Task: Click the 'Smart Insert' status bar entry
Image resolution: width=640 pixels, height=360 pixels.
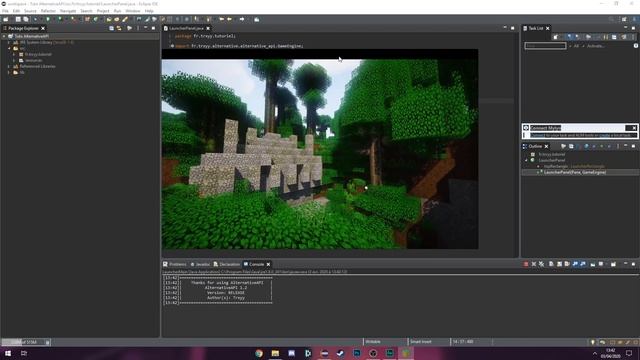Action: 421,342
